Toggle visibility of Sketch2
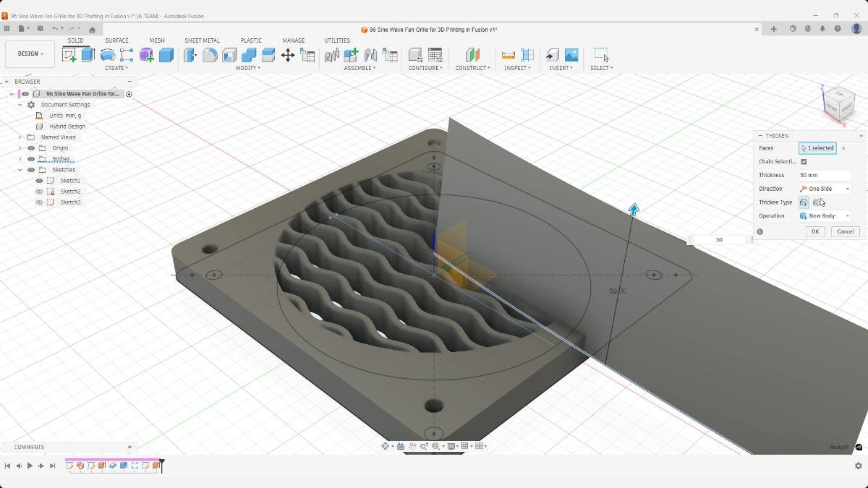 (x=40, y=191)
